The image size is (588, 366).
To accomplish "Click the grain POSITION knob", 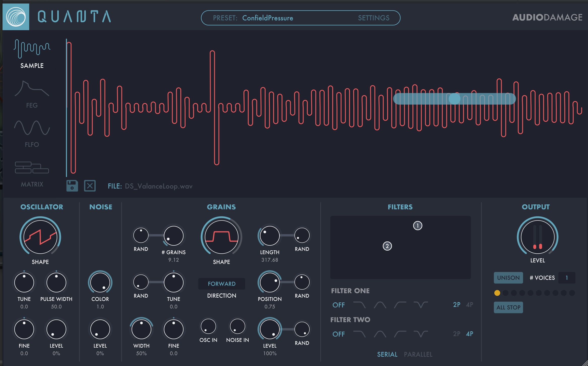I will click(270, 283).
